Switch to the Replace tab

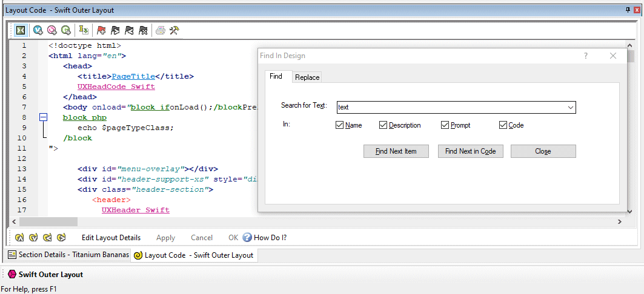[307, 77]
